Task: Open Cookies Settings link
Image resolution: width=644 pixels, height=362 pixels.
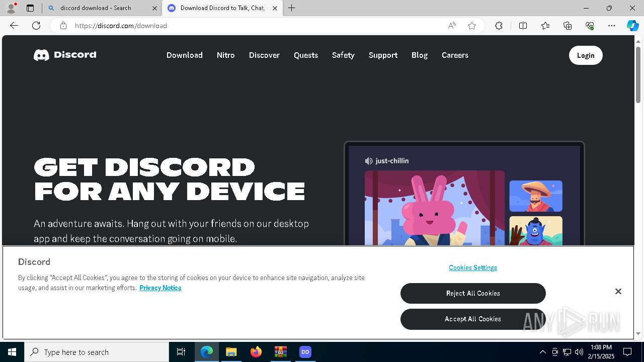Action: (x=473, y=267)
